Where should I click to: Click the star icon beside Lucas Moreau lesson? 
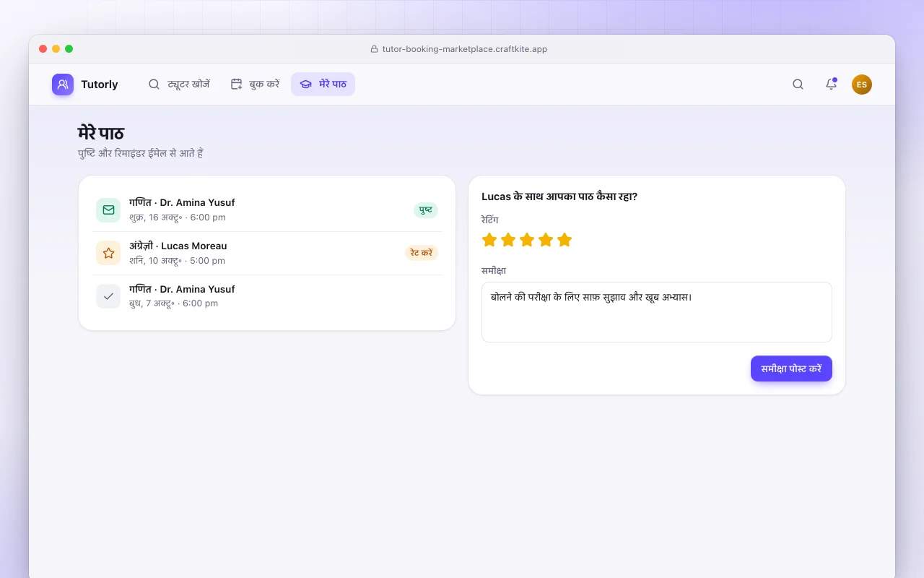click(108, 253)
